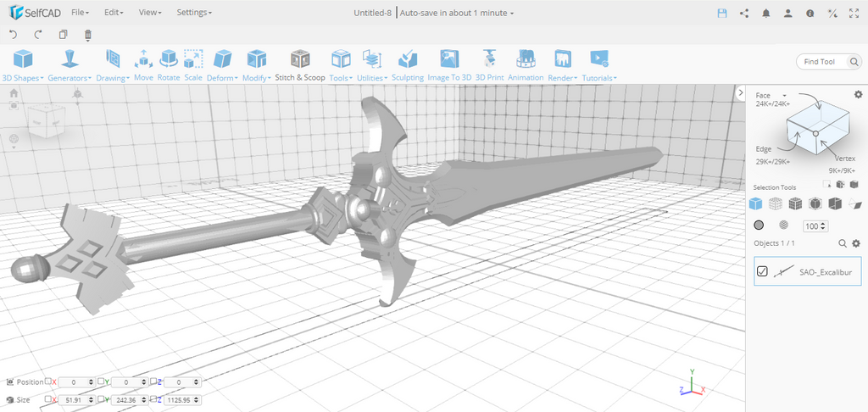Expand the Utilities dropdown
This screenshot has height=412, width=868.
(x=372, y=65)
